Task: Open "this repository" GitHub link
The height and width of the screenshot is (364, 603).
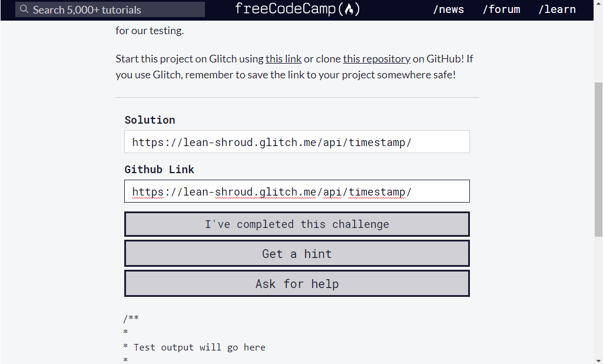Action: pos(376,58)
